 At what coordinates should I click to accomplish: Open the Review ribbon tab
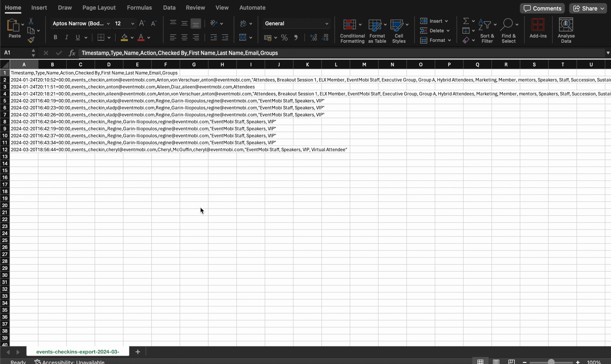[195, 7]
